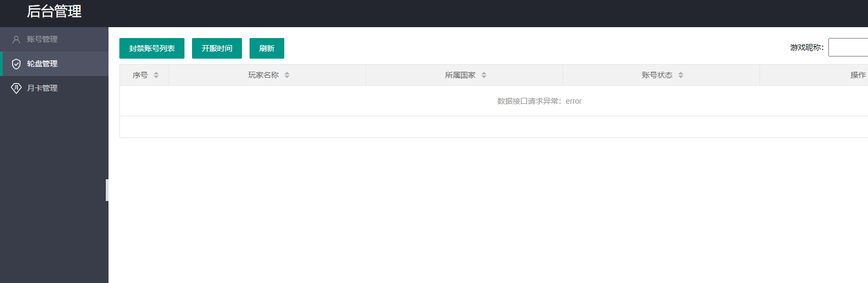Click the user icon beside 账号管理
The width and height of the screenshot is (868, 283).
point(16,40)
